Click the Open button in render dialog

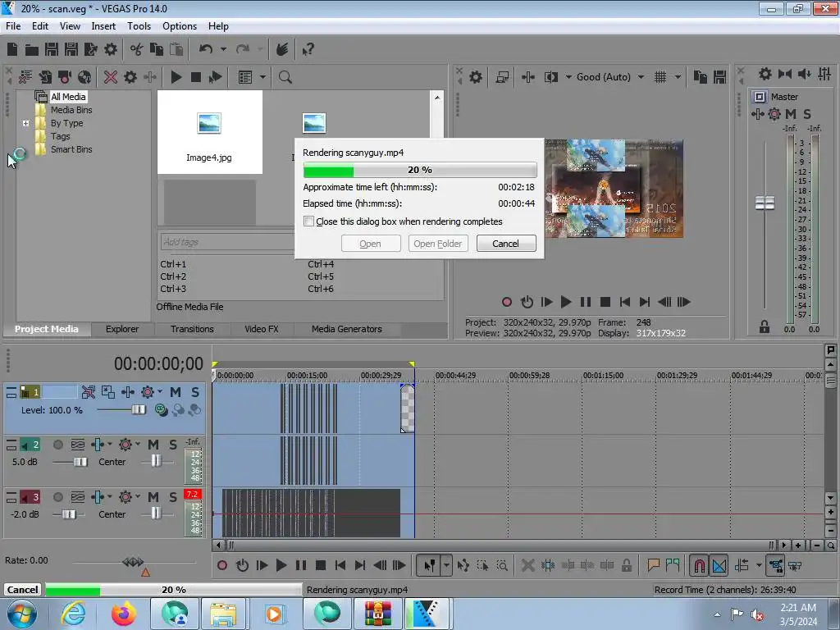tap(370, 244)
